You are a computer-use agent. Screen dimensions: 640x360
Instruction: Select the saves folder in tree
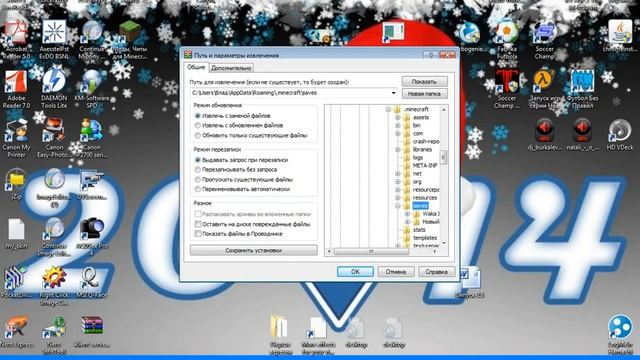point(420,206)
